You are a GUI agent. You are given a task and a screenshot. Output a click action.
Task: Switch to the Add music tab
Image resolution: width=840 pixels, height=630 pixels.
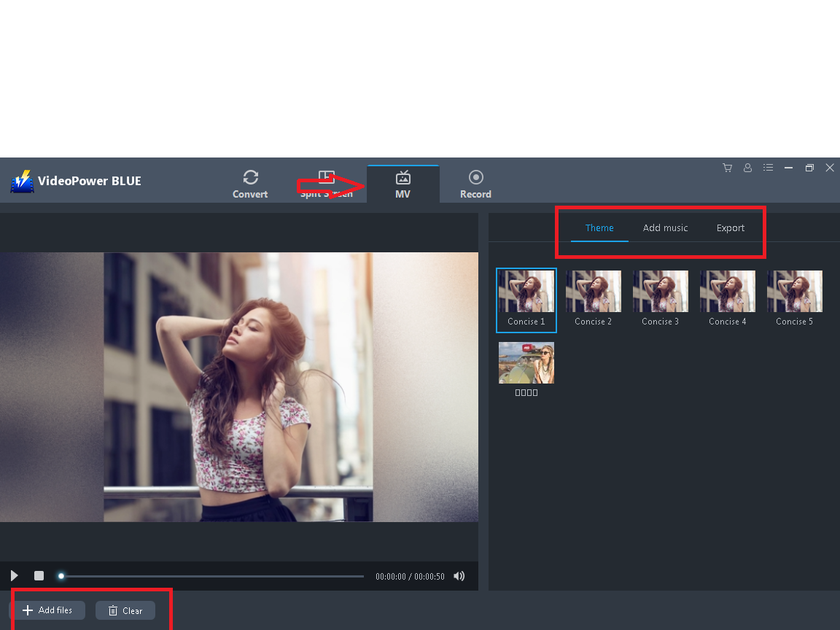click(x=665, y=227)
